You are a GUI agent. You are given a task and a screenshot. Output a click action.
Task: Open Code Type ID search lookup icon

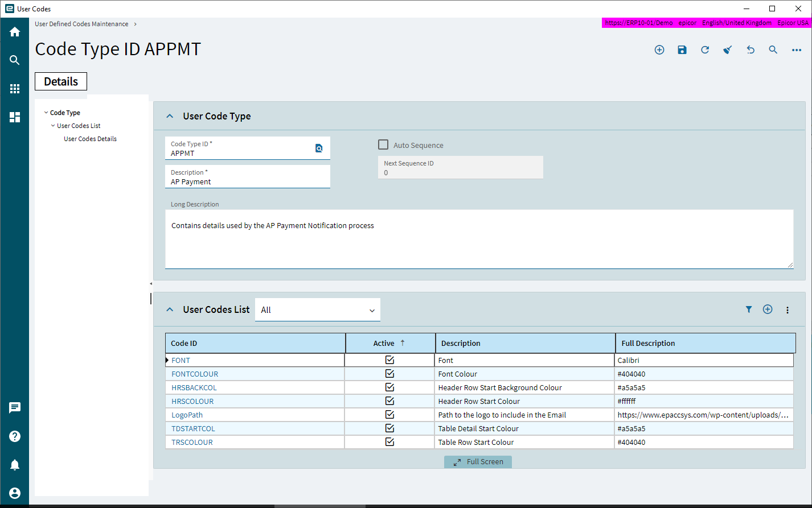(x=319, y=148)
